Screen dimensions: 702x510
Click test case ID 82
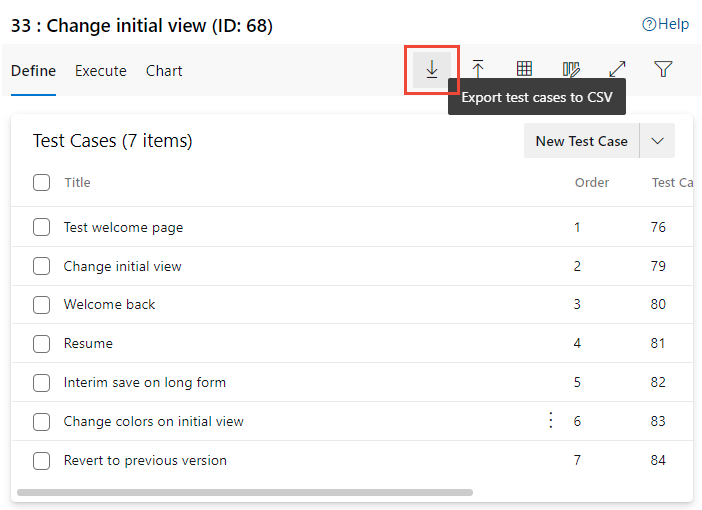click(658, 382)
